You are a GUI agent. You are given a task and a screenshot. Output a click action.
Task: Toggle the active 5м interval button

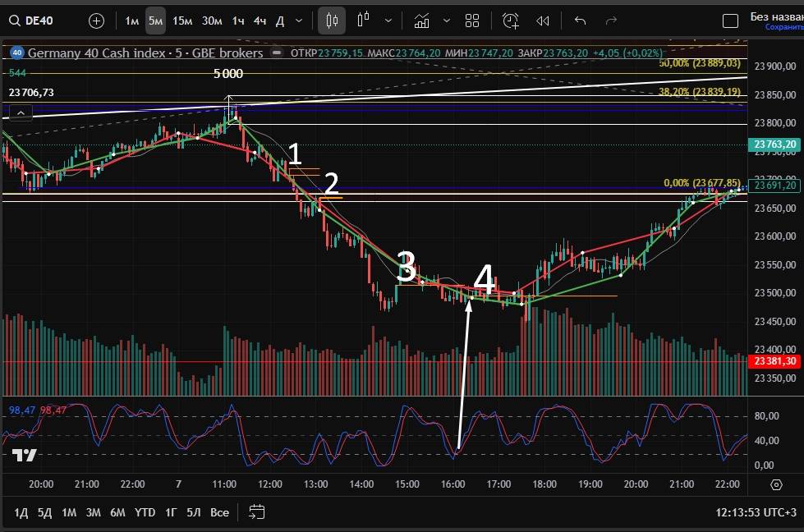[x=155, y=21]
